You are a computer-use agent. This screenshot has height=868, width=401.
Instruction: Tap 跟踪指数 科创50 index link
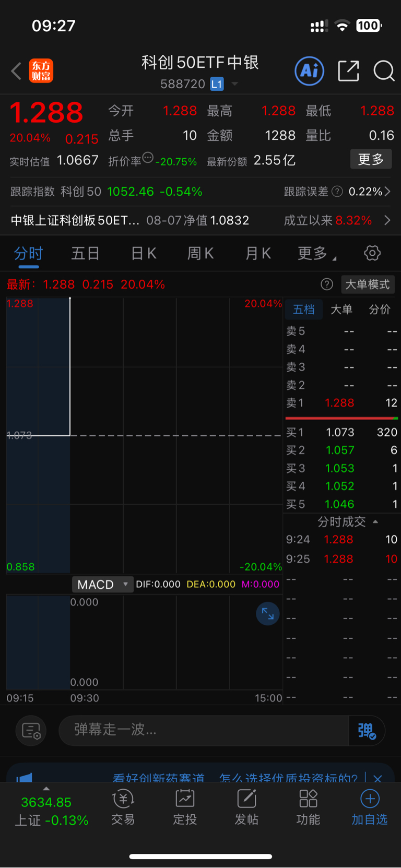[x=107, y=192]
